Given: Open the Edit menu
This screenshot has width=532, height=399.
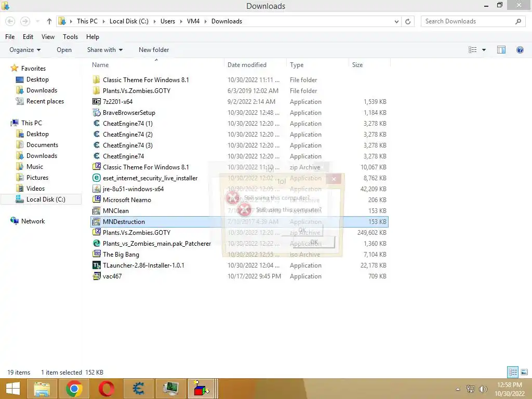Looking at the screenshot, I should click(x=28, y=37).
